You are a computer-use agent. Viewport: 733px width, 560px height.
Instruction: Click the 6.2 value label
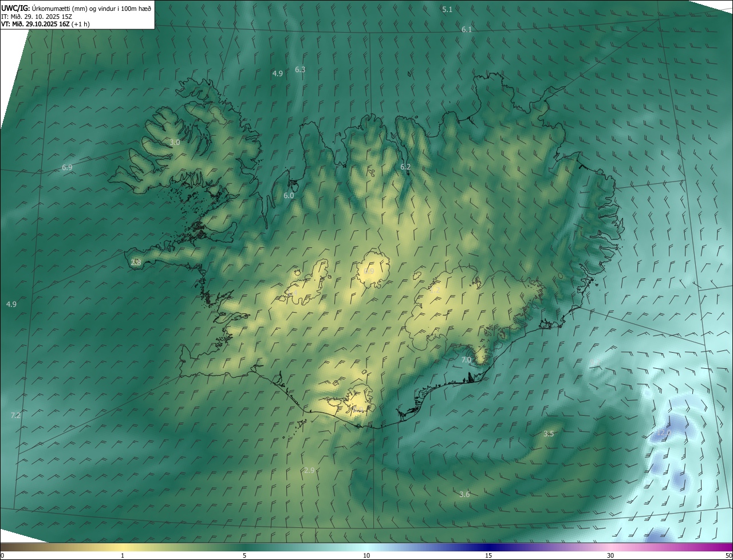point(405,167)
